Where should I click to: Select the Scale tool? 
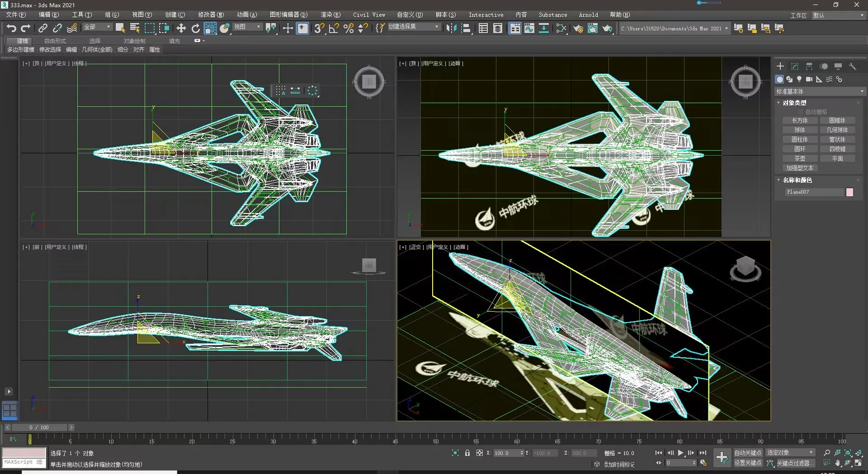tap(210, 28)
